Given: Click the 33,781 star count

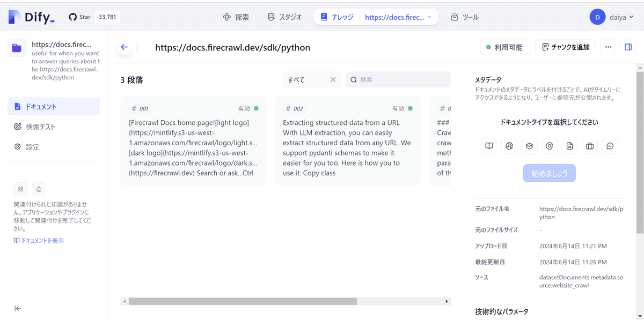Looking at the screenshot, I should [x=107, y=17].
